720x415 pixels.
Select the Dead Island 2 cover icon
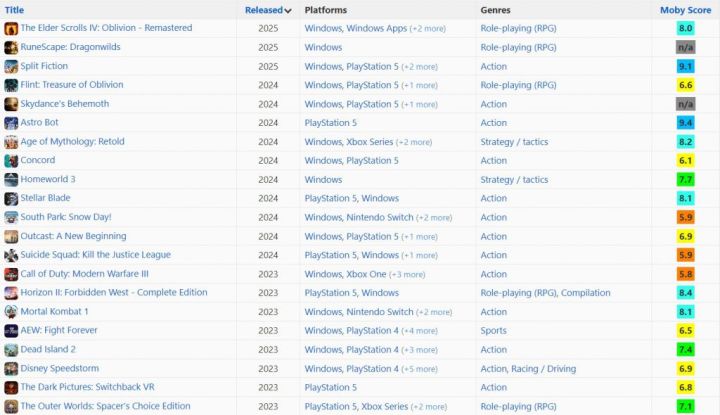[11, 350]
